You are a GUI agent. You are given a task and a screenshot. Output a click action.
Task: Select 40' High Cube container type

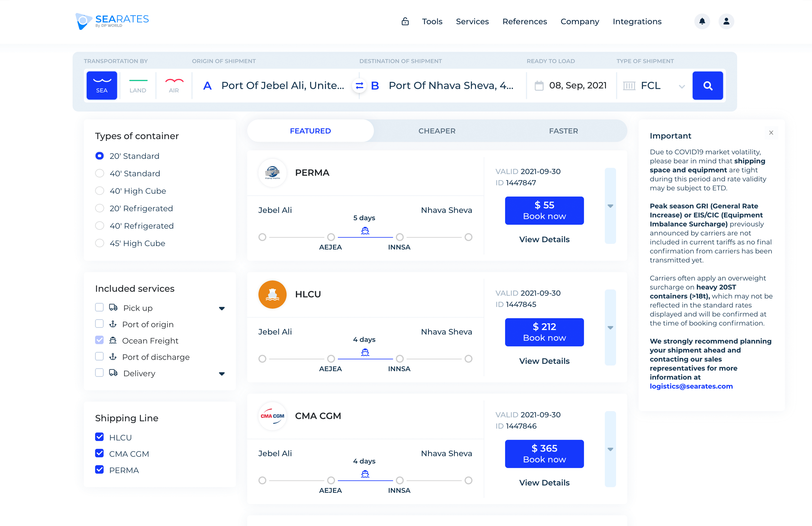point(99,191)
